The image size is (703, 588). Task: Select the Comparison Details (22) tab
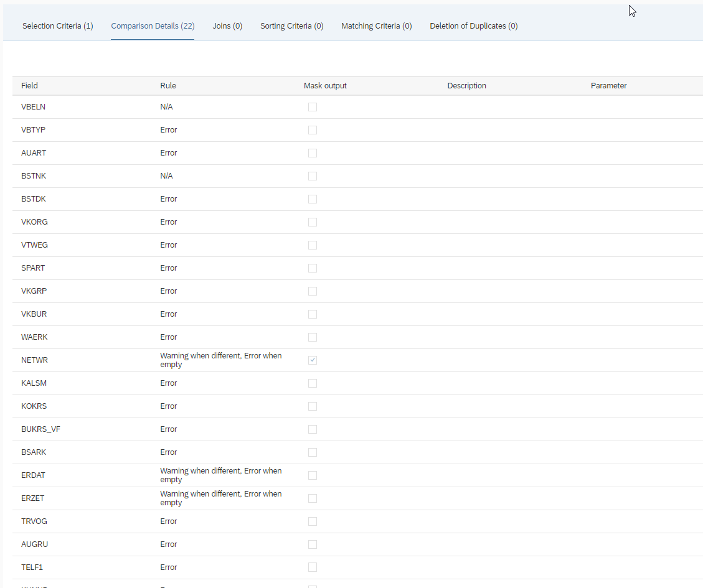pos(153,26)
